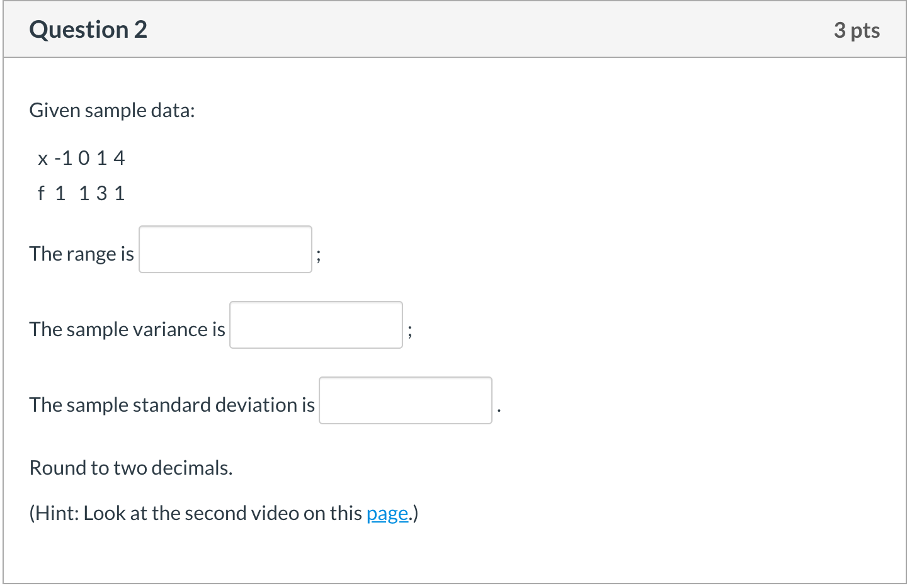Screen dimensions: 912x588
Task: Click the 'The range is' label
Action: [82, 254]
